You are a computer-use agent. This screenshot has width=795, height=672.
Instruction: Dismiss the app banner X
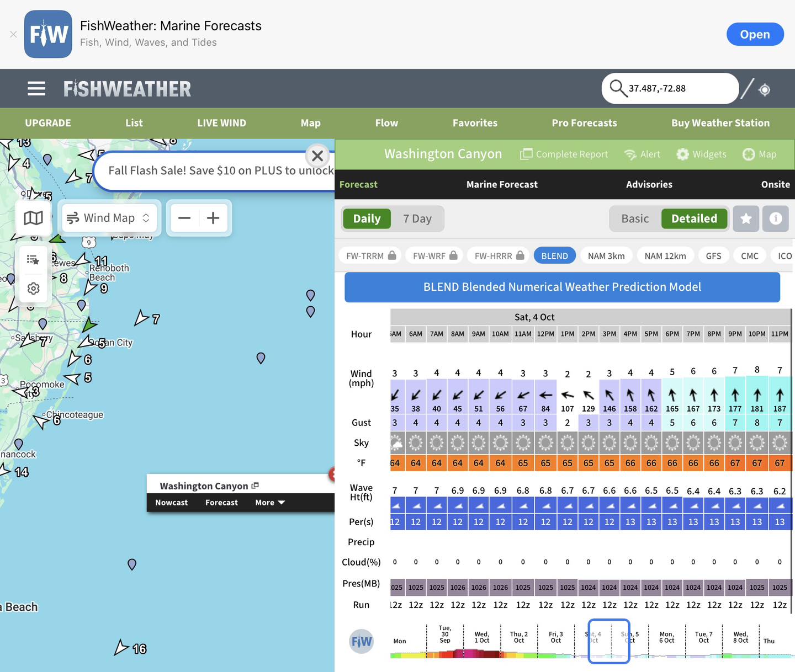13,34
